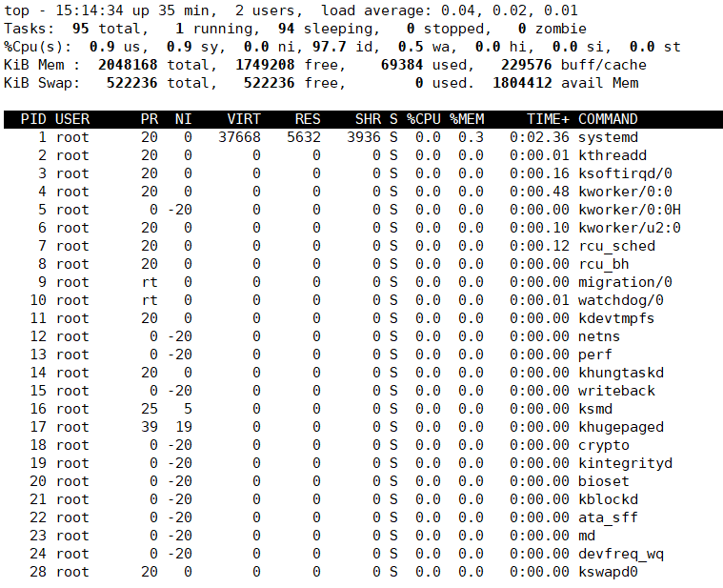Click the %MEM column header
Screen dimensions: 723x588
click(x=467, y=119)
